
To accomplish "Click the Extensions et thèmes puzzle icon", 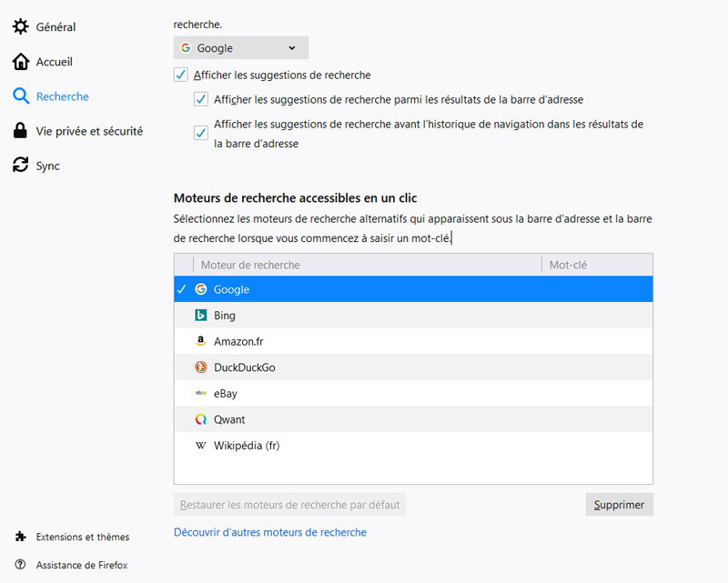I will coord(20,537).
